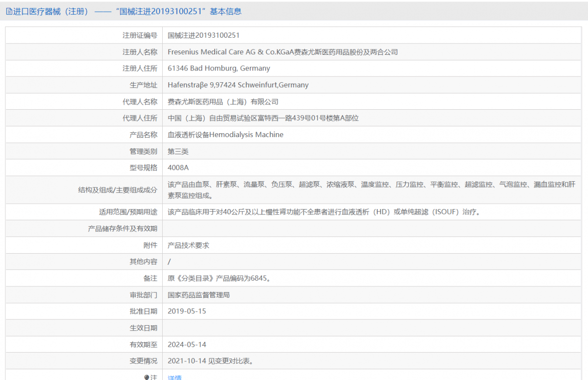The image size is (588, 380).
Task: Click the 备注 label
Action: (x=150, y=279)
